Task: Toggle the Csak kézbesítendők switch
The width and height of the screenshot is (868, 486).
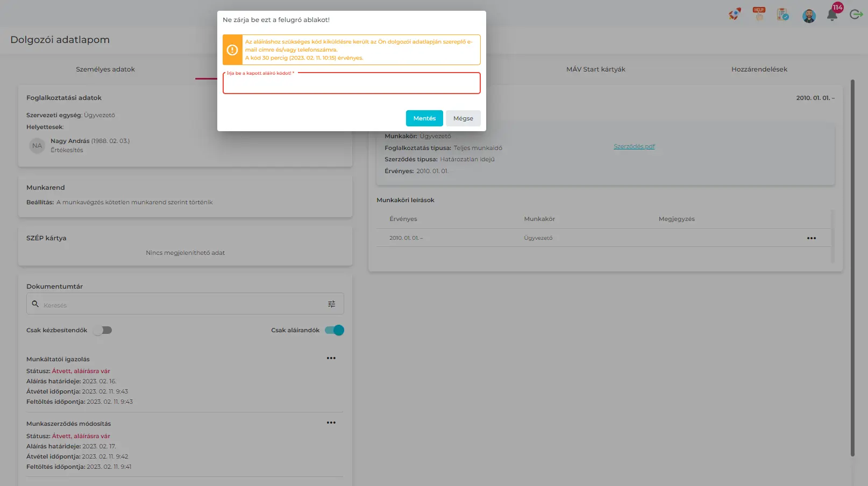Action: (x=102, y=330)
